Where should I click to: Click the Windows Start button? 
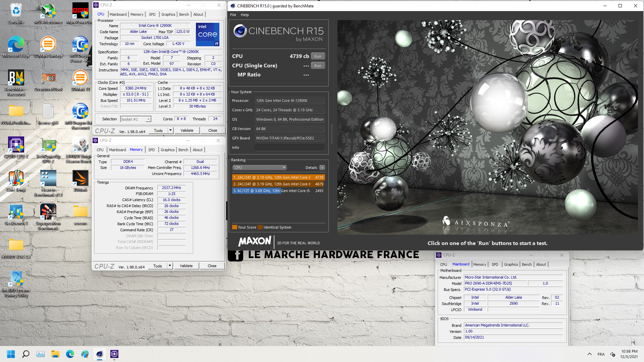11,354
